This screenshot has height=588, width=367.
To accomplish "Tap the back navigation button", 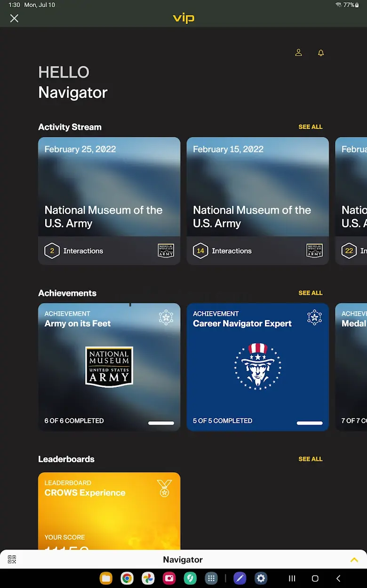I will click(338, 579).
